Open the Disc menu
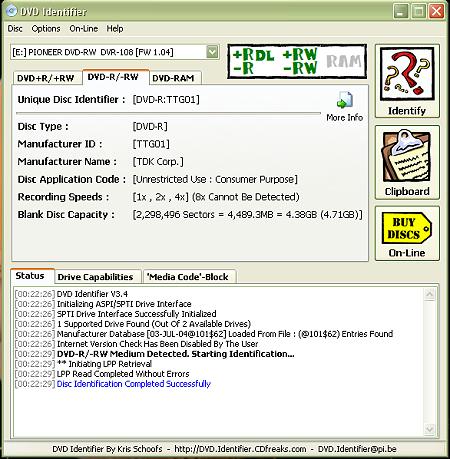Viewport: 450px width, 459px height. coord(15,29)
